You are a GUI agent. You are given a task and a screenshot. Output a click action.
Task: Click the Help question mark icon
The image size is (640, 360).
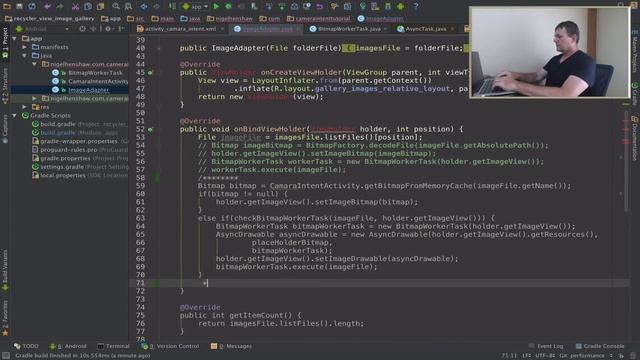416,6
